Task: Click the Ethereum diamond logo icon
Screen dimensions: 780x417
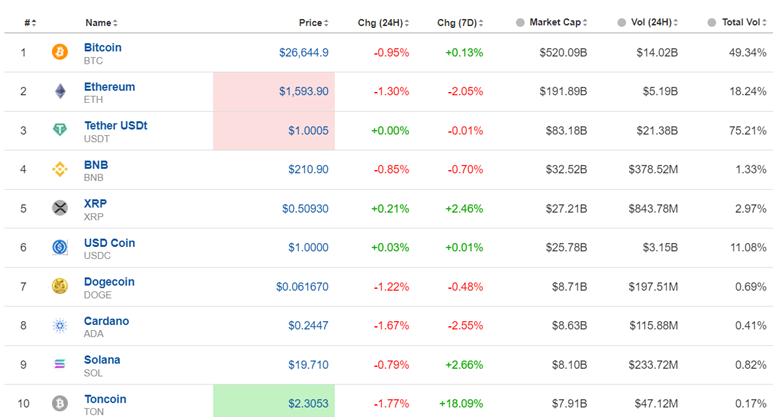Action: (x=60, y=91)
